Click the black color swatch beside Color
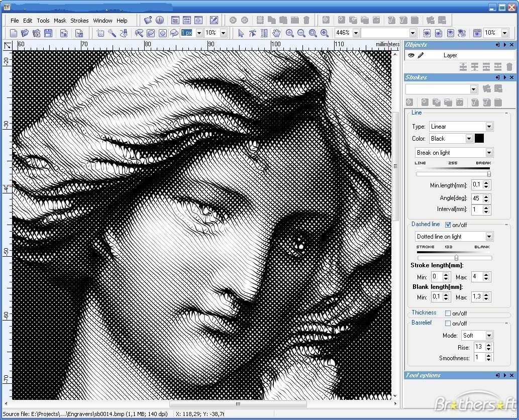The width and height of the screenshot is (519, 420). tap(479, 138)
